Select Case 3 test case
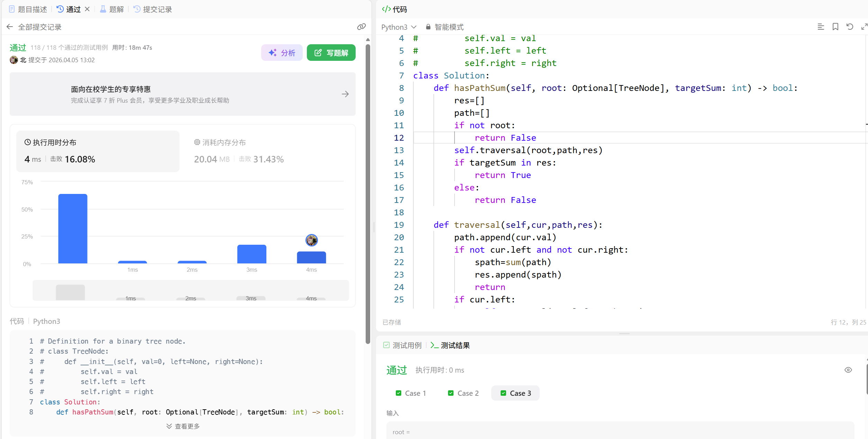The width and height of the screenshot is (868, 439). (x=515, y=393)
